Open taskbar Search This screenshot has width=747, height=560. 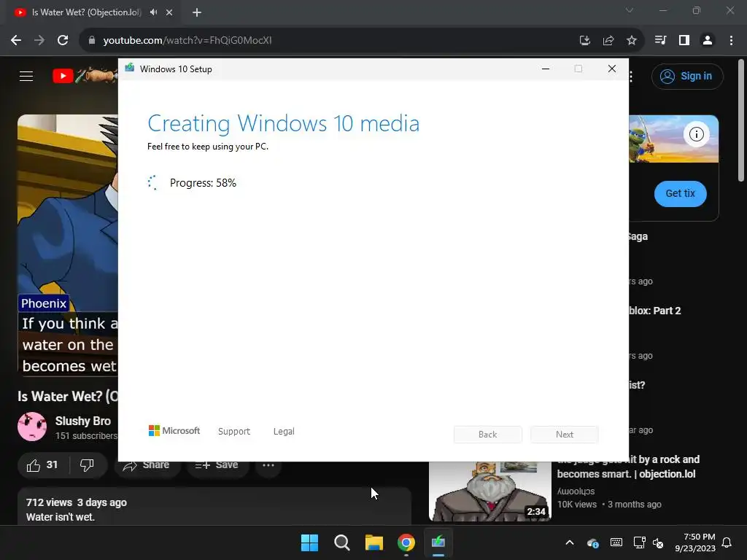click(x=342, y=542)
